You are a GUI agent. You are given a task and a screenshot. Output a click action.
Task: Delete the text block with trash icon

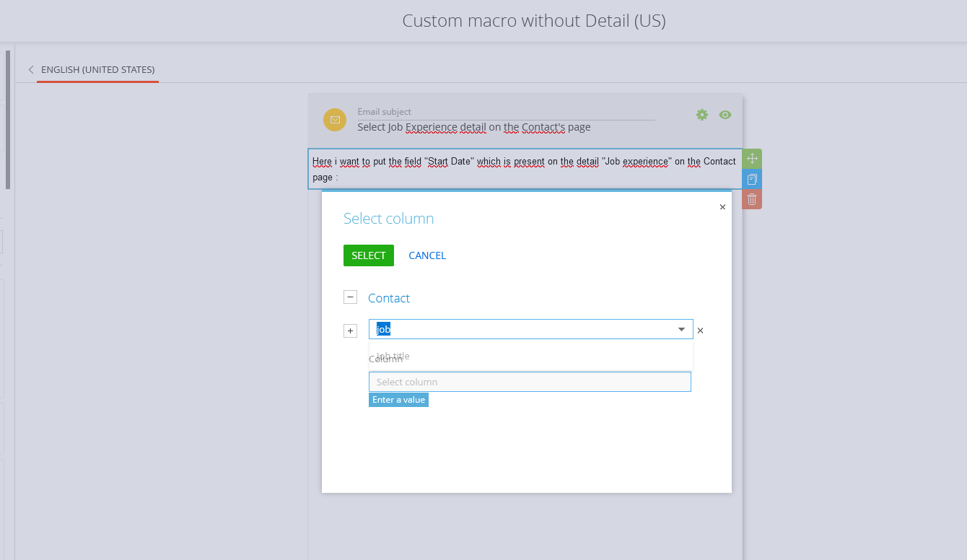click(x=752, y=199)
